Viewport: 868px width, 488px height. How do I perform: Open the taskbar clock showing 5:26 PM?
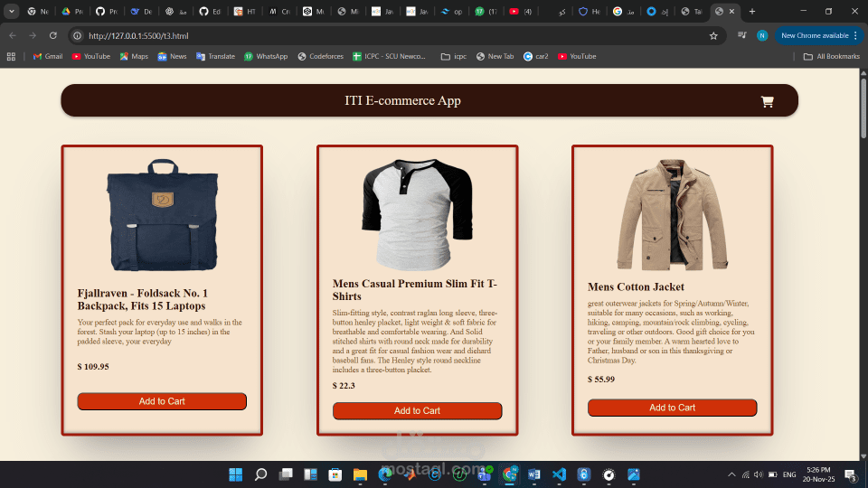(818, 474)
